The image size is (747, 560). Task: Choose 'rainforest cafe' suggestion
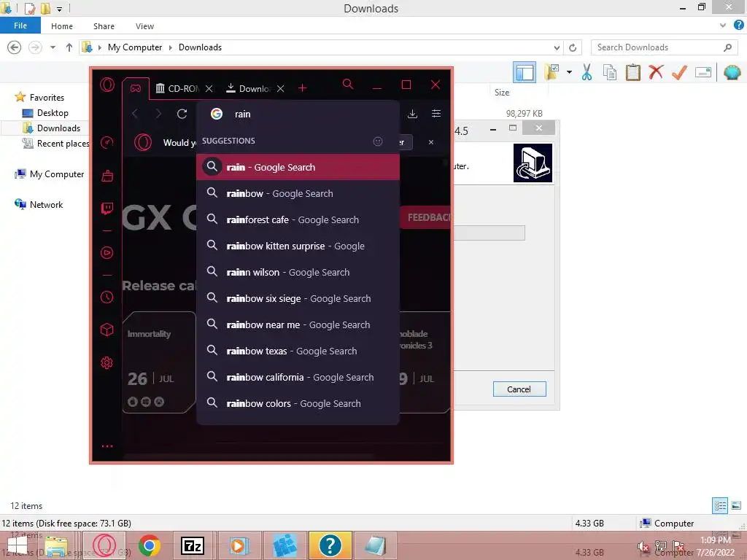[298, 219]
